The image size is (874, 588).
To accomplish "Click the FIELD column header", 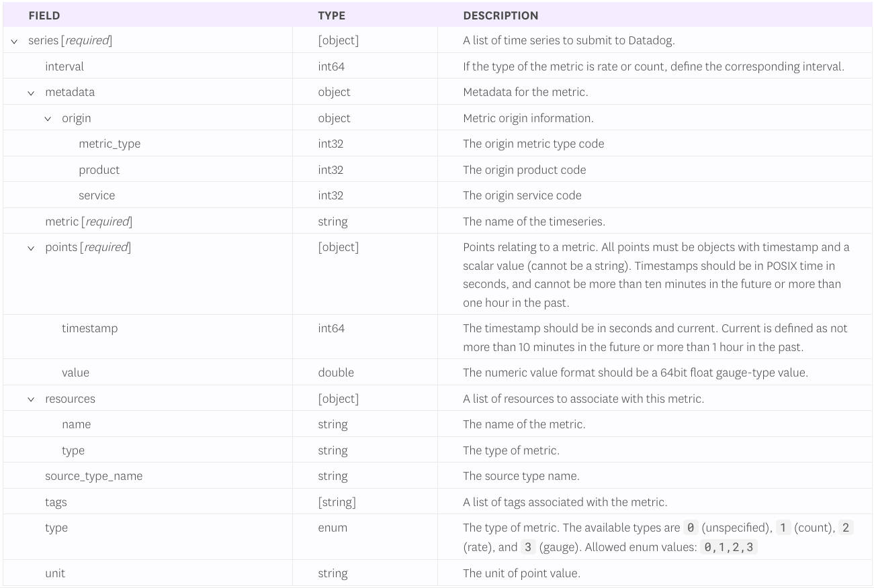I will pos(45,15).
